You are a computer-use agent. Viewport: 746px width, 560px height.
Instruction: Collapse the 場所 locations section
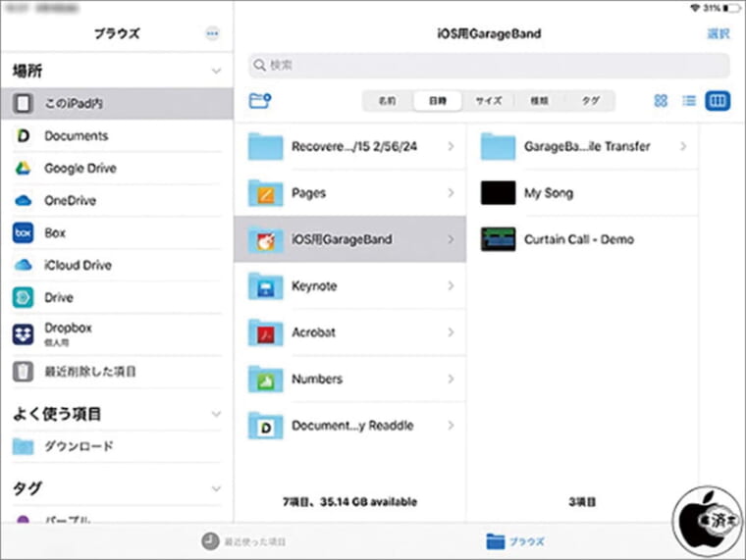tap(216, 71)
